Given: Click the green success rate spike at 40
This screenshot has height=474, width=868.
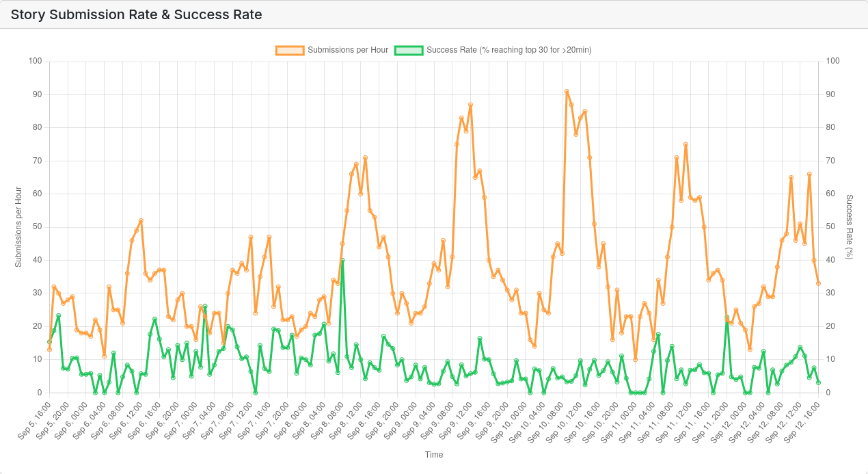Looking at the screenshot, I should point(342,260).
